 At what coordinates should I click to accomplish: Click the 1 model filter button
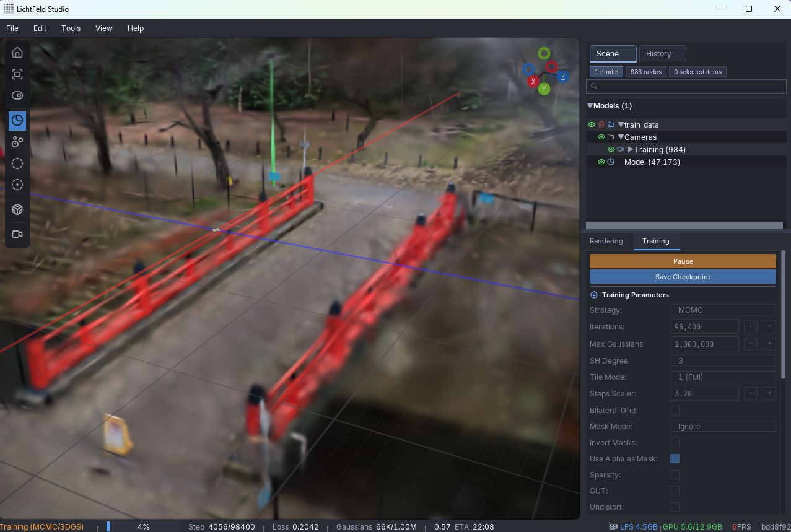(606, 72)
